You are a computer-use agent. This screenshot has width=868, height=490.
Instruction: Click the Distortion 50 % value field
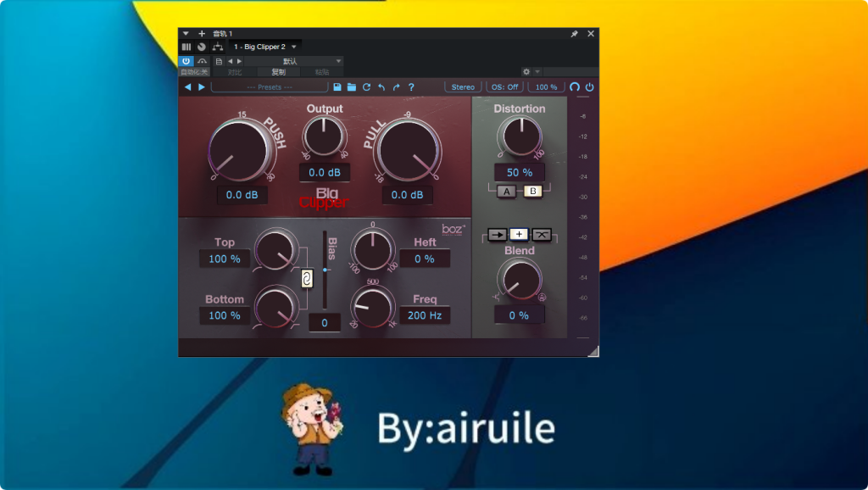(520, 173)
